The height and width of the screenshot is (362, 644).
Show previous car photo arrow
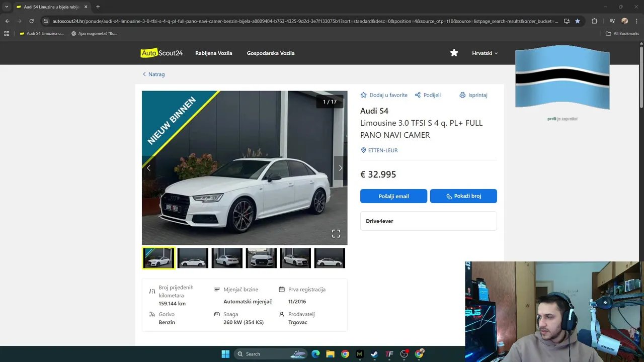click(x=148, y=168)
